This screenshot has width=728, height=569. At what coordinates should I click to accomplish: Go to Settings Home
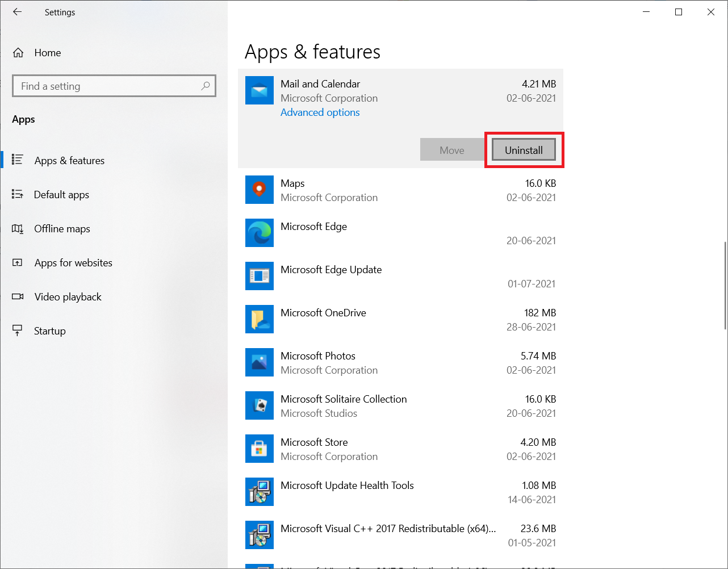coord(48,53)
